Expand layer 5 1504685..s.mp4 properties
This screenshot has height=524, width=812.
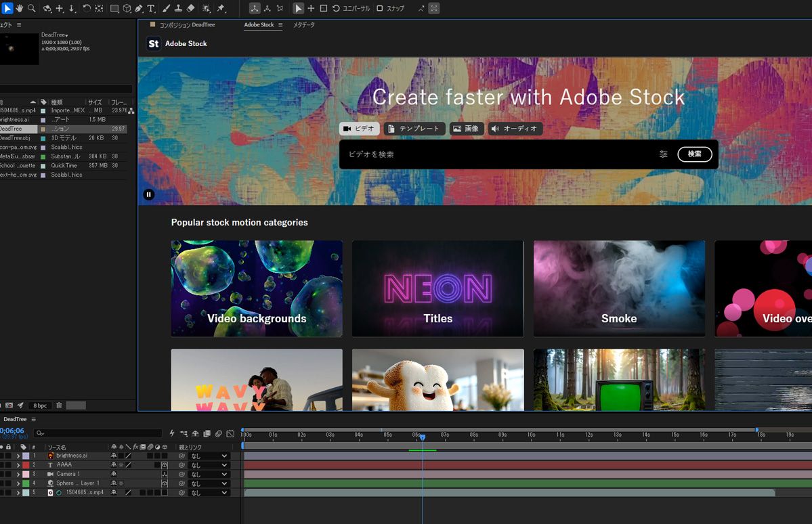click(x=18, y=493)
